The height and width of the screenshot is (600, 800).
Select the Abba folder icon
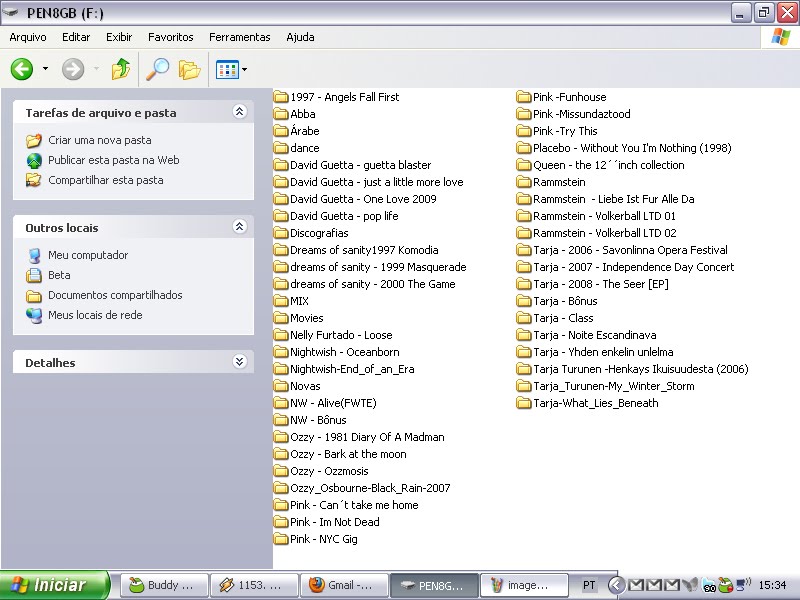tap(281, 114)
